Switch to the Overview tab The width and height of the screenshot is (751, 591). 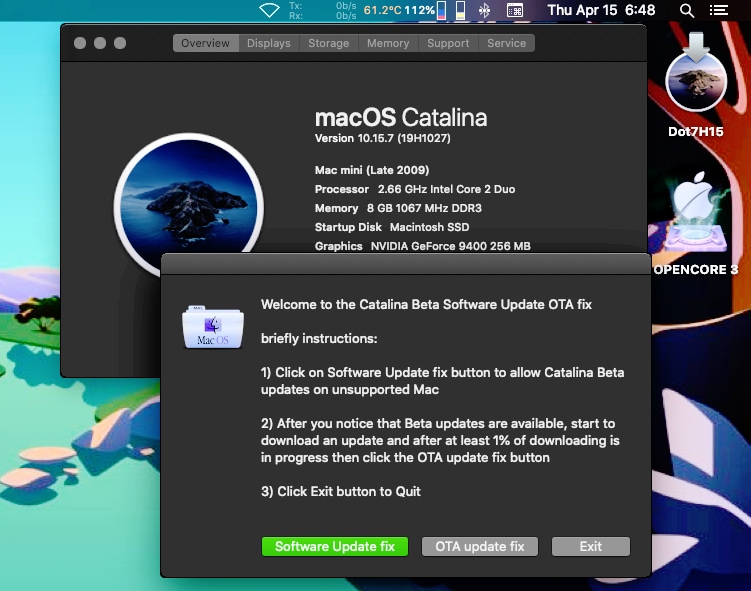(x=205, y=43)
